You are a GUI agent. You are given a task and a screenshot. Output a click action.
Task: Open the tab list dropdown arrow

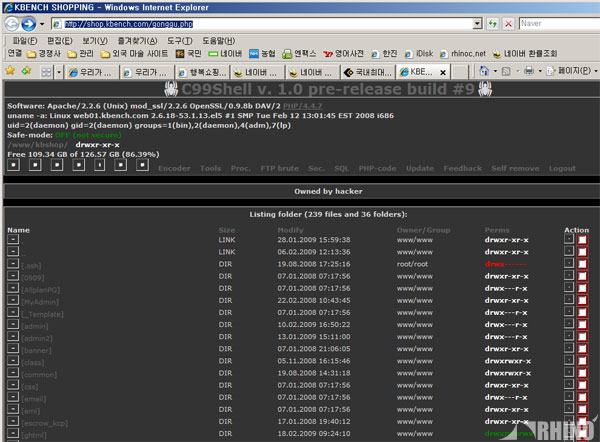click(59, 72)
